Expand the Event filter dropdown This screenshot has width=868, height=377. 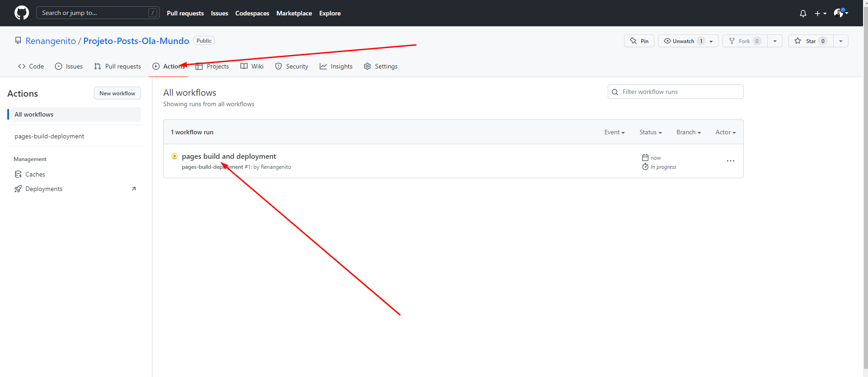point(614,132)
